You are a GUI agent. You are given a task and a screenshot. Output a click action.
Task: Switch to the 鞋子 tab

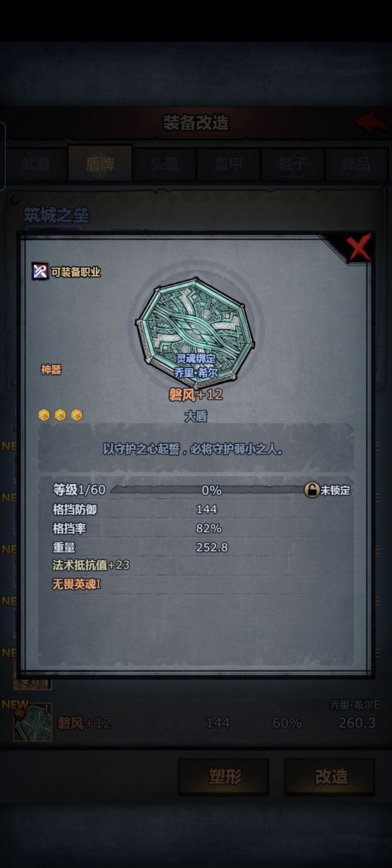click(292, 164)
